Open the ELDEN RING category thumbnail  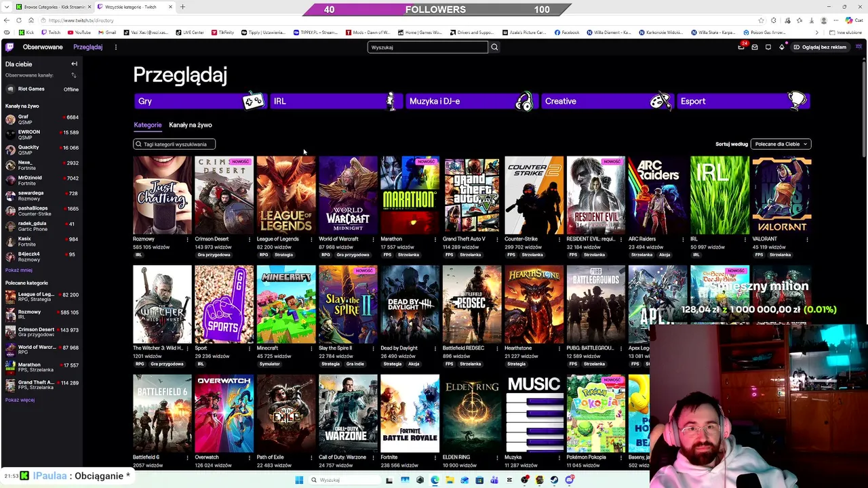tap(472, 413)
